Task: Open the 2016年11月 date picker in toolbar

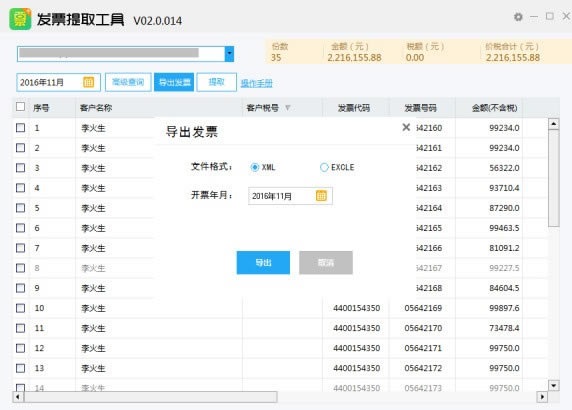Action: [58, 82]
